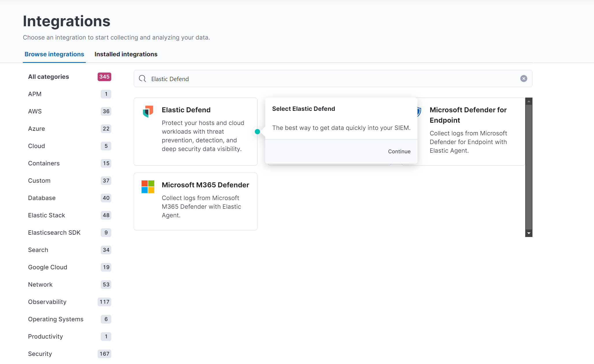Click the scroll down arrow icon
Screen dimensions: 594x364
[x=529, y=233]
